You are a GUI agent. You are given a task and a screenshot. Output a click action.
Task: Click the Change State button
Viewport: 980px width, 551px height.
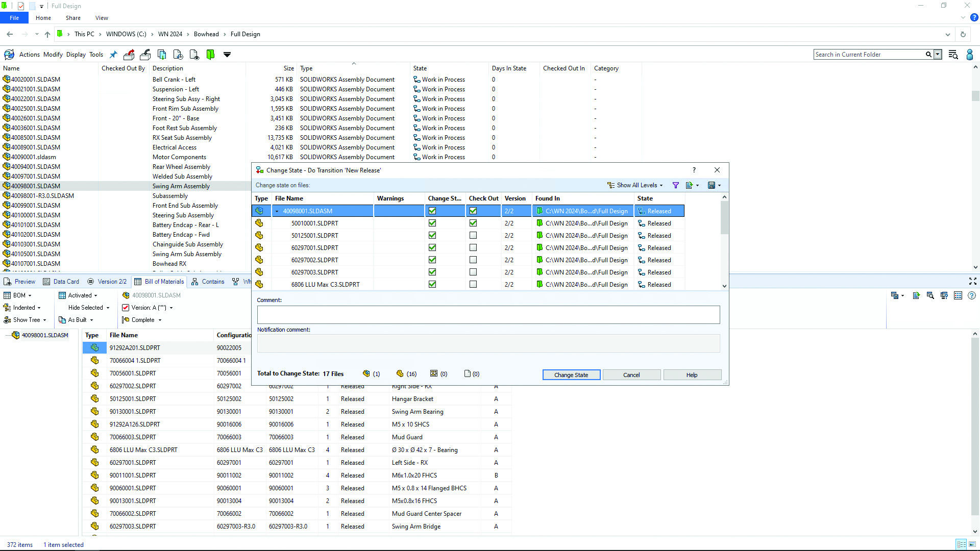tap(571, 375)
